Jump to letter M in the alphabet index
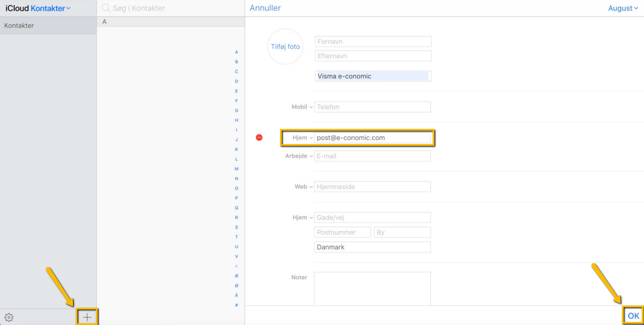 [x=236, y=168]
